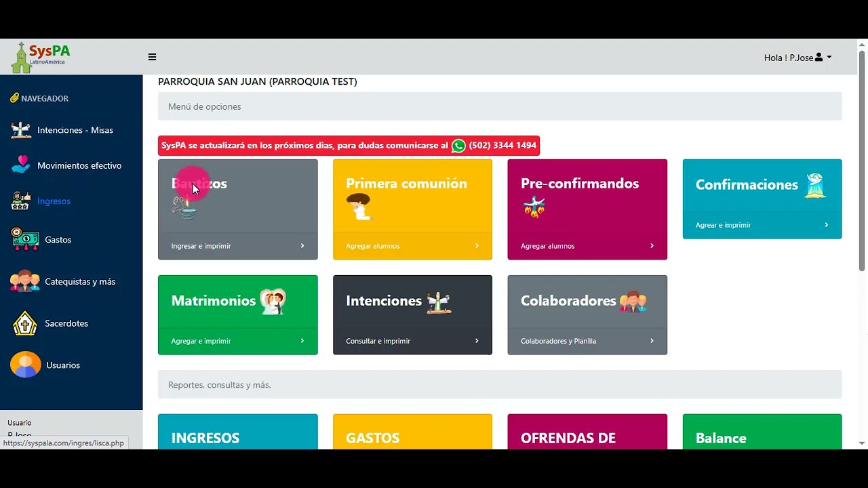
Task: Click the dove icon on Pre-confirmandos card
Action: coord(534,206)
